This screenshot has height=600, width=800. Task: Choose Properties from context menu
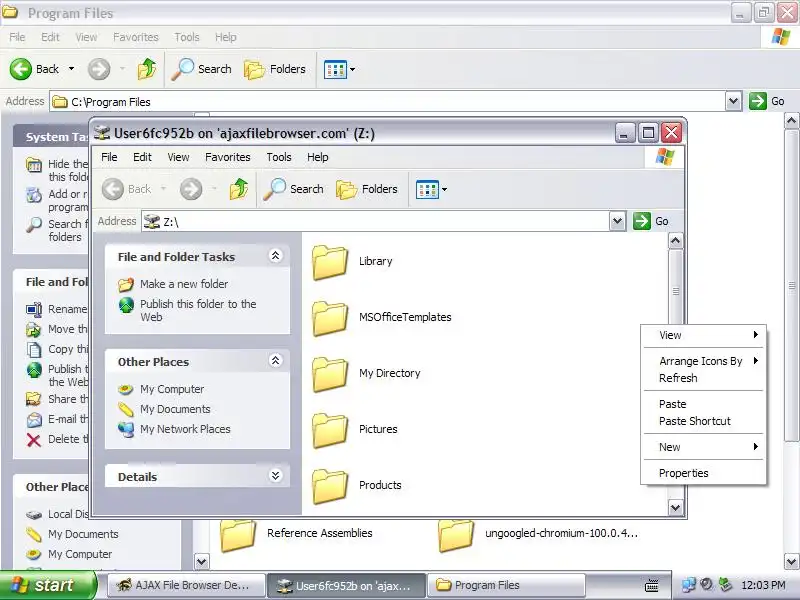(x=704, y=473)
